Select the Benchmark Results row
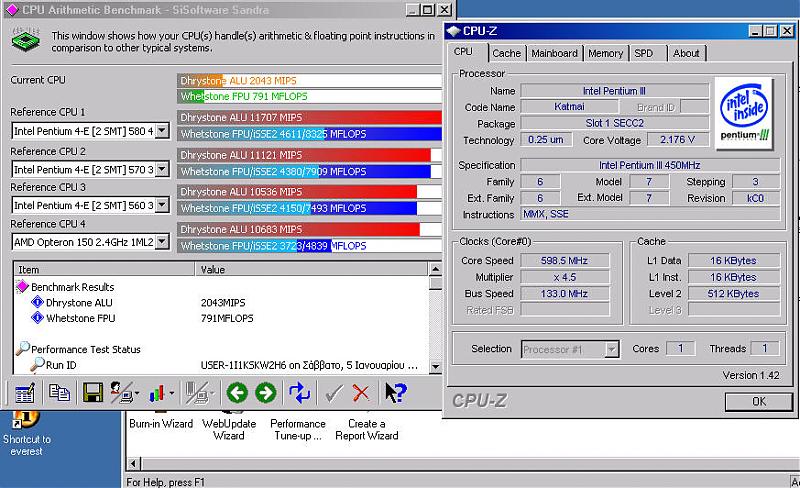The width and height of the screenshot is (800, 488). 72,287
